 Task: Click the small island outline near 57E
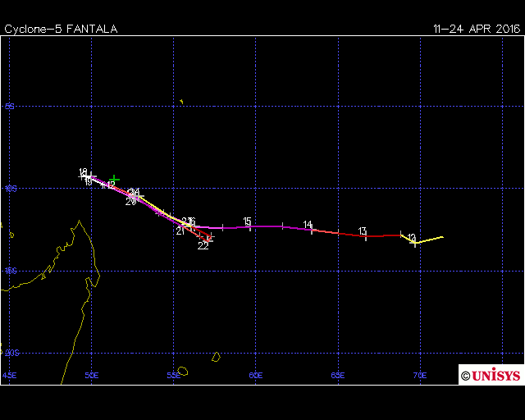click(216, 357)
